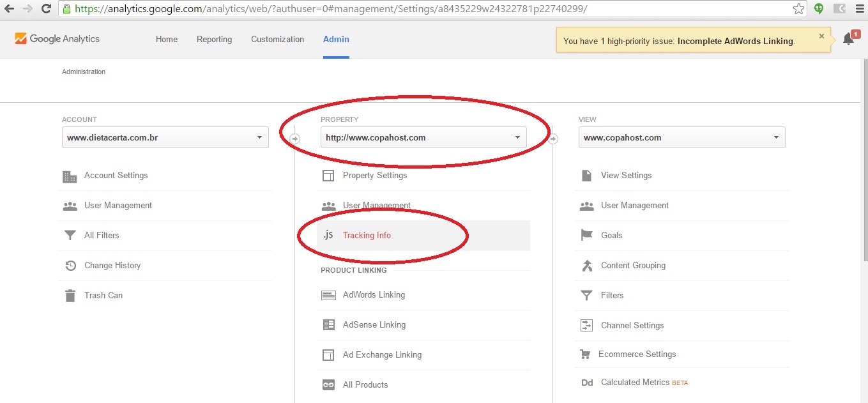Click arrow between Account and Property columns
The width and height of the screenshot is (868, 403).
pyautogui.click(x=295, y=139)
